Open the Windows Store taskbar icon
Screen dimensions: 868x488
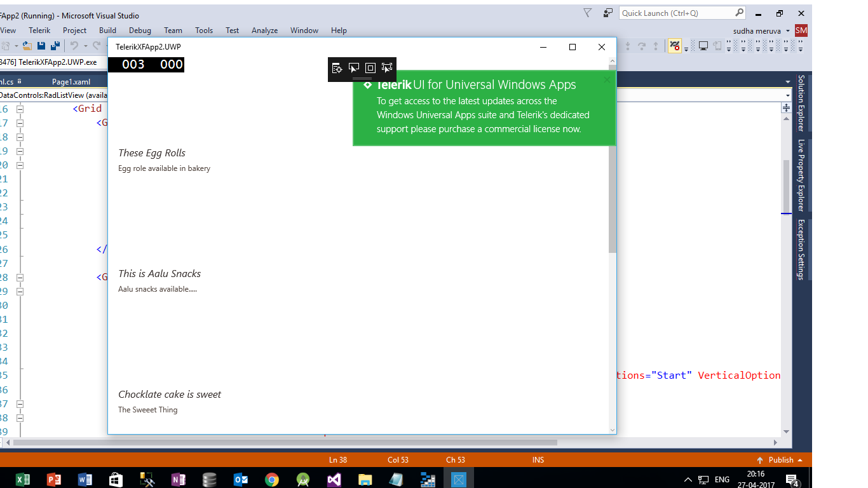pos(116,479)
